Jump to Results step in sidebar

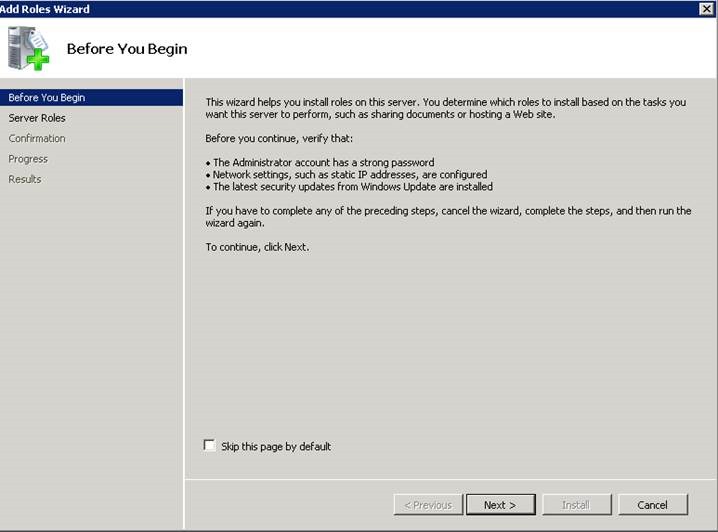[25, 179]
